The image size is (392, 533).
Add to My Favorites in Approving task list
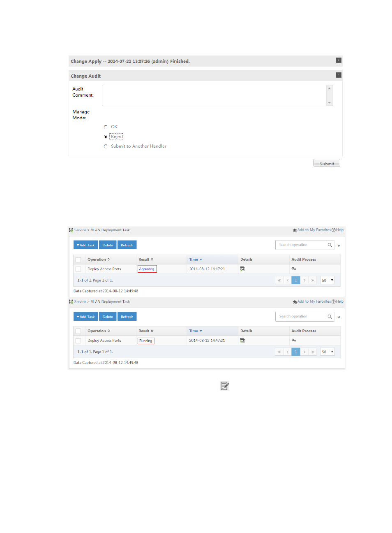(x=312, y=230)
